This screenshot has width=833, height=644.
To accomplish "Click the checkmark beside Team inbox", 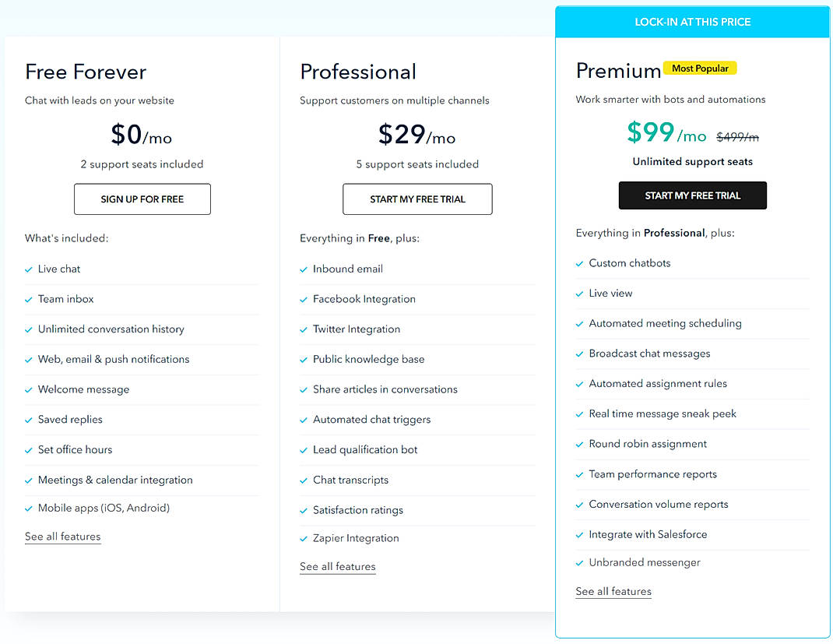I will point(27,299).
